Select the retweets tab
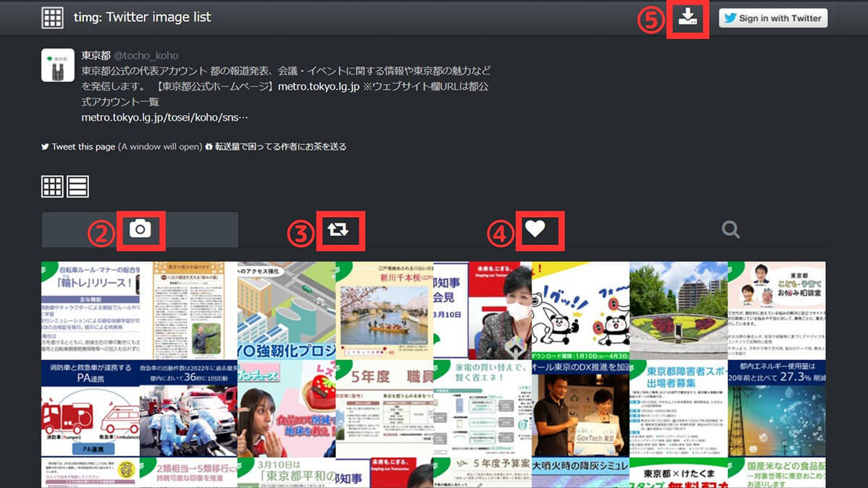The image size is (868, 488). [x=337, y=230]
